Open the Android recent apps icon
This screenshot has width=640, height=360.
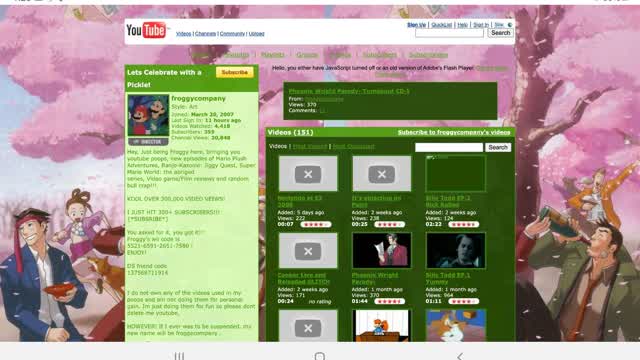(x=179, y=356)
